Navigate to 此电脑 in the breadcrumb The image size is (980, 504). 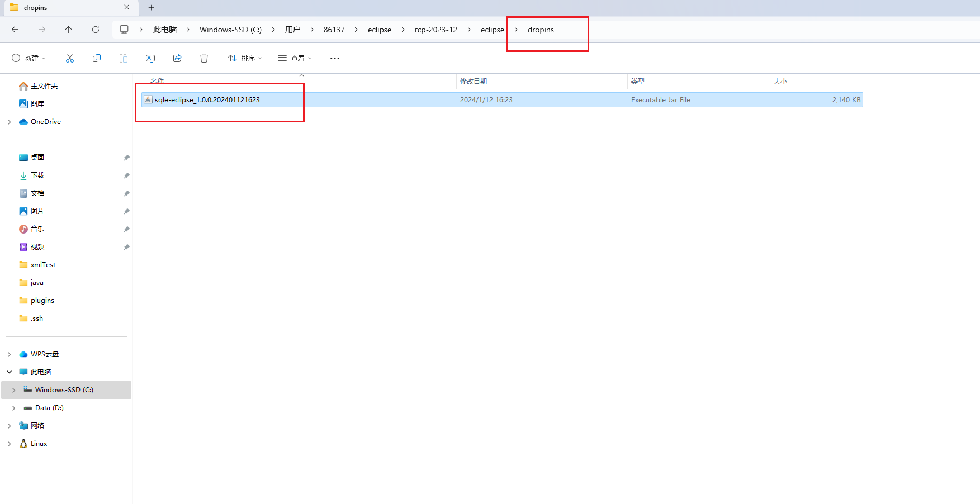[x=165, y=30]
